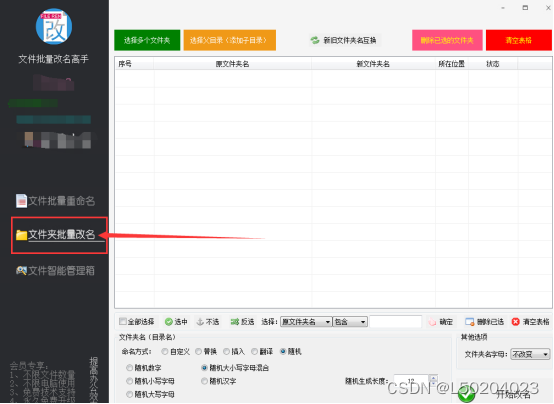Click the 随机生成长度 number field
Viewport: 554px width, 404px height.
pos(411,381)
